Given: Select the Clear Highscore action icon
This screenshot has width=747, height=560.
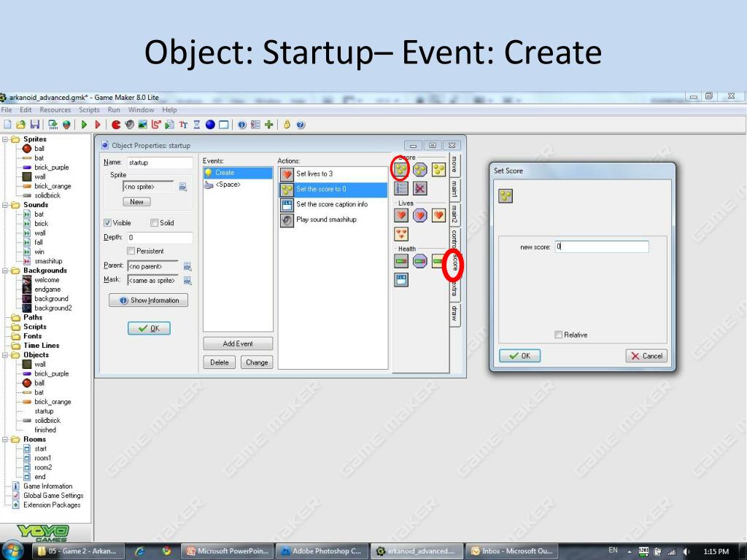Looking at the screenshot, I should pyautogui.click(x=419, y=189).
